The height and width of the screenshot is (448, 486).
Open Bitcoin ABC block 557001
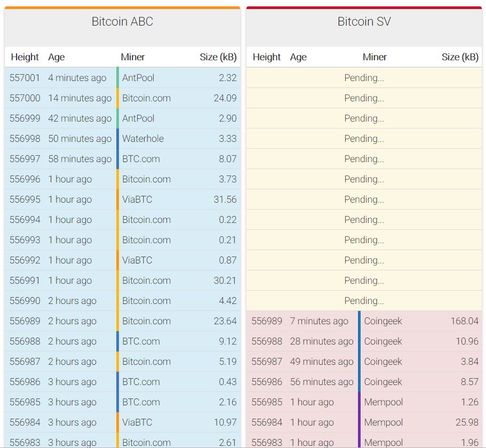[x=25, y=78]
